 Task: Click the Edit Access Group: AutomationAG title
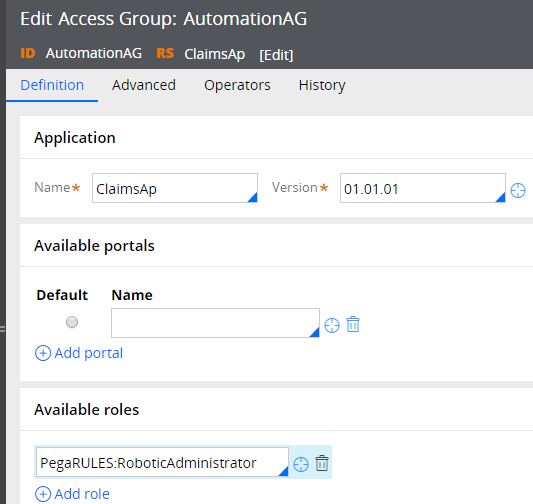point(164,19)
